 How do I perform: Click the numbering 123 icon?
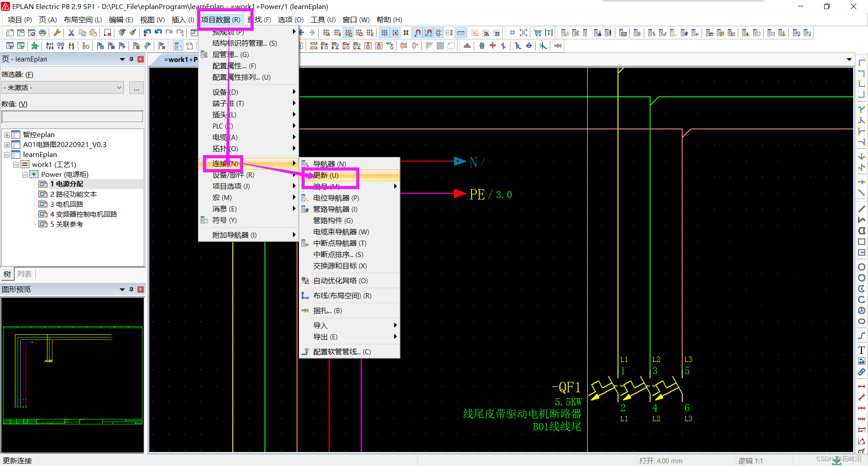[x=50, y=46]
